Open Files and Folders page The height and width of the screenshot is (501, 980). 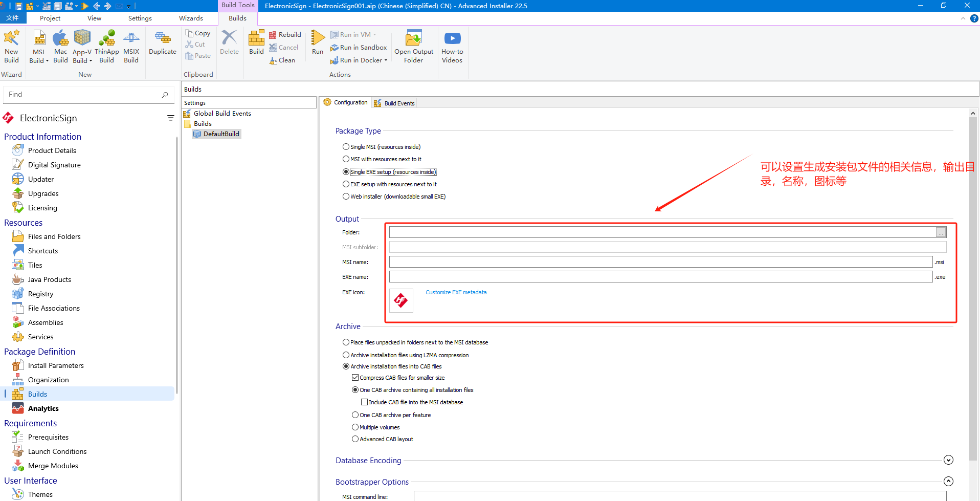click(x=54, y=236)
